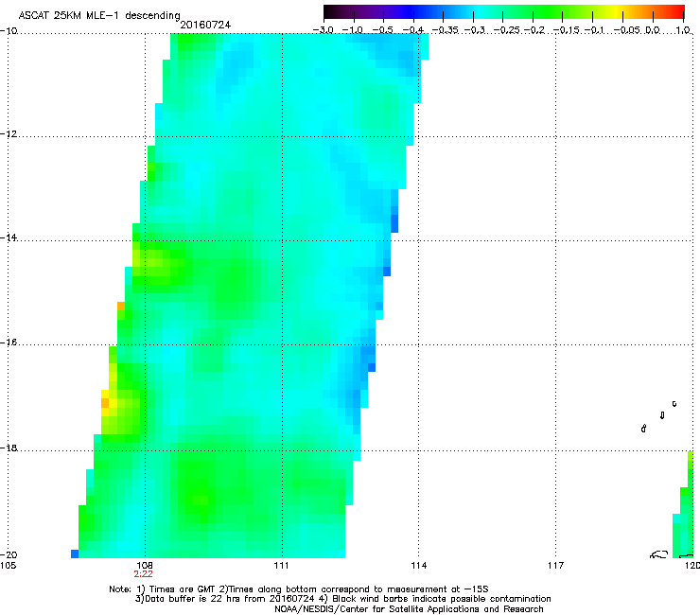
Task: Click the red 2:22 time stamp
Action: [x=143, y=574]
